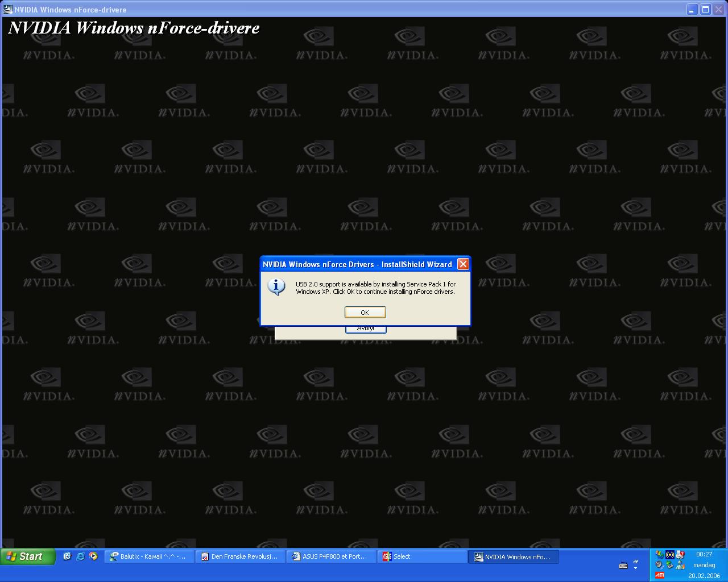728x582 pixels.
Task: Click OK in the InstallShield Wizard dialog
Action: pos(365,312)
